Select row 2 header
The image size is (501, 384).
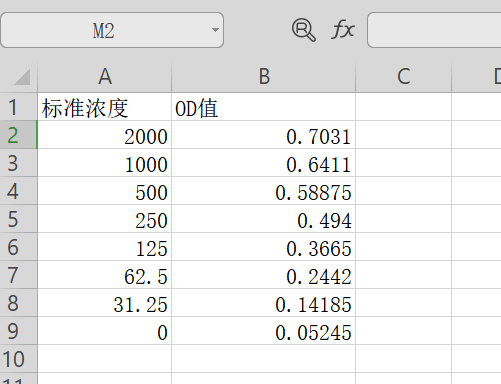coord(19,135)
